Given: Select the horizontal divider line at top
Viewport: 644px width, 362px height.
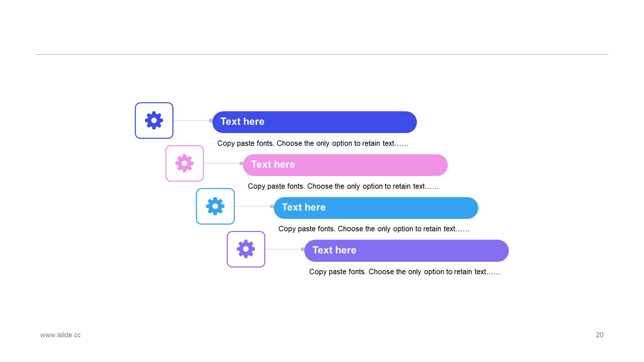Looking at the screenshot, I should pyautogui.click(x=322, y=54).
